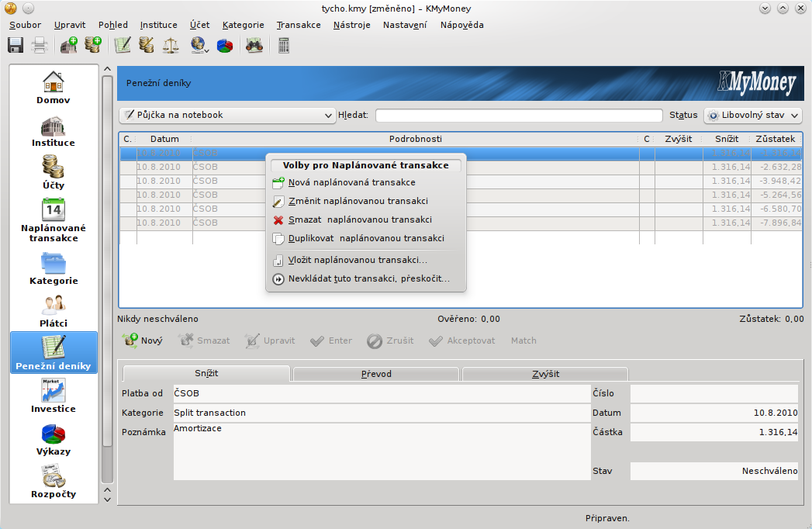Select ledger row with balance -3.948,42

point(461,181)
